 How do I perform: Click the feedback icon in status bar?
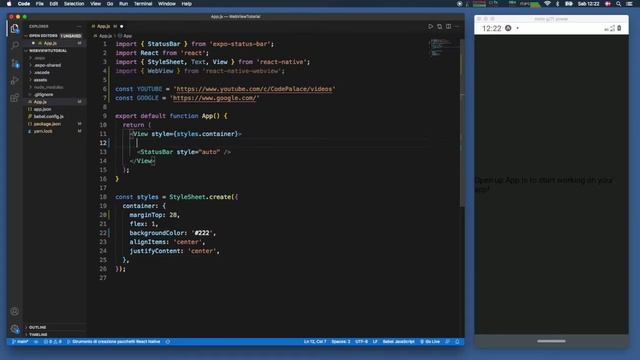(x=447, y=342)
